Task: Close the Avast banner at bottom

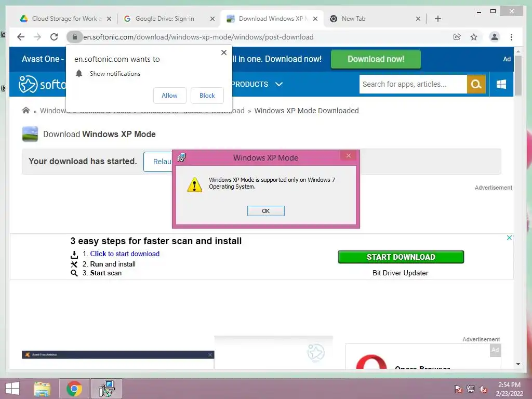Action: click(210, 355)
